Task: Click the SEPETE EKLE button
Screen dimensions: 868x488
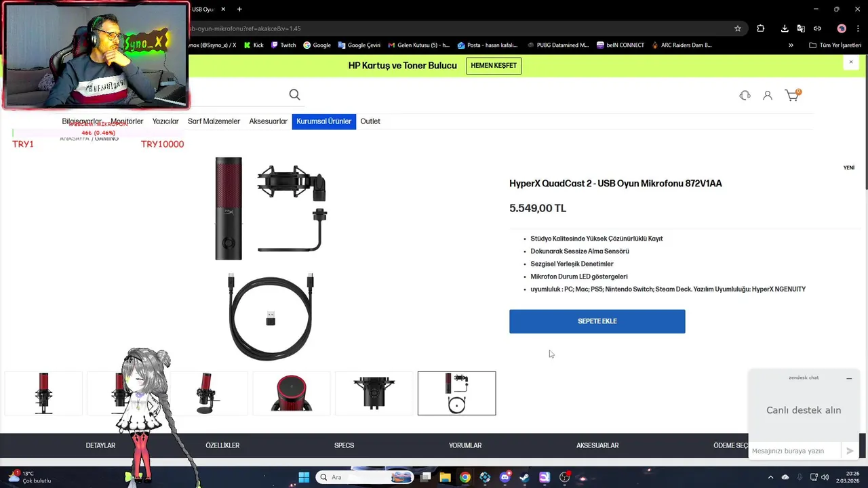Action: pyautogui.click(x=597, y=321)
